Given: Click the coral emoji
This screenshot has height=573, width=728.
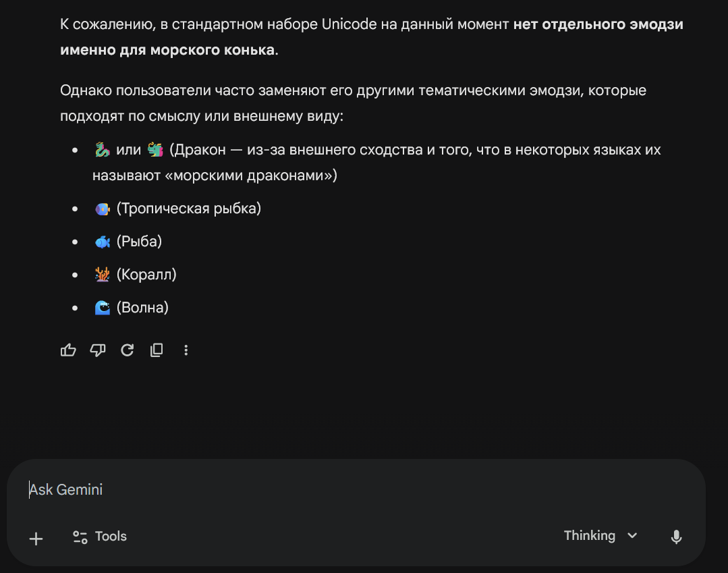Looking at the screenshot, I should pyautogui.click(x=102, y=275).
